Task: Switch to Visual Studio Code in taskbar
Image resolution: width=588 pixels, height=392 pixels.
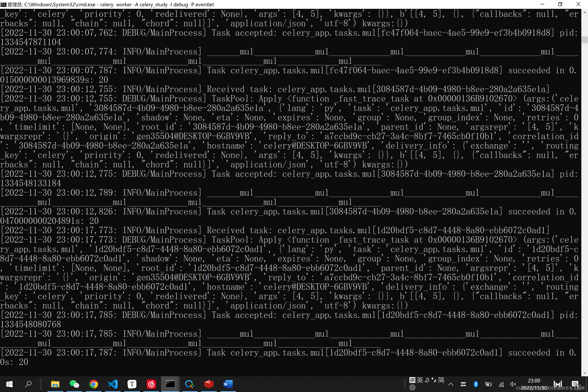Action: 113,384
